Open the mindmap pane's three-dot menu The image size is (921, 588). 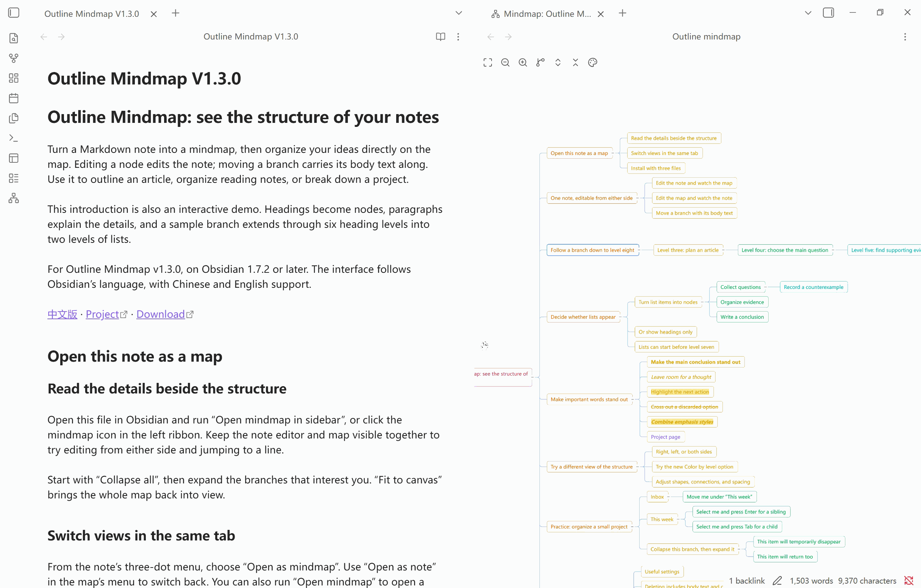coord(905,37)
